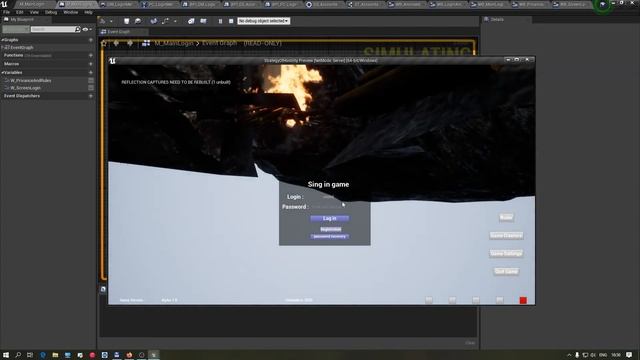Click the Login input field in game preview
The width and height of the screenshot is (640, 360).
coord(328,197)
